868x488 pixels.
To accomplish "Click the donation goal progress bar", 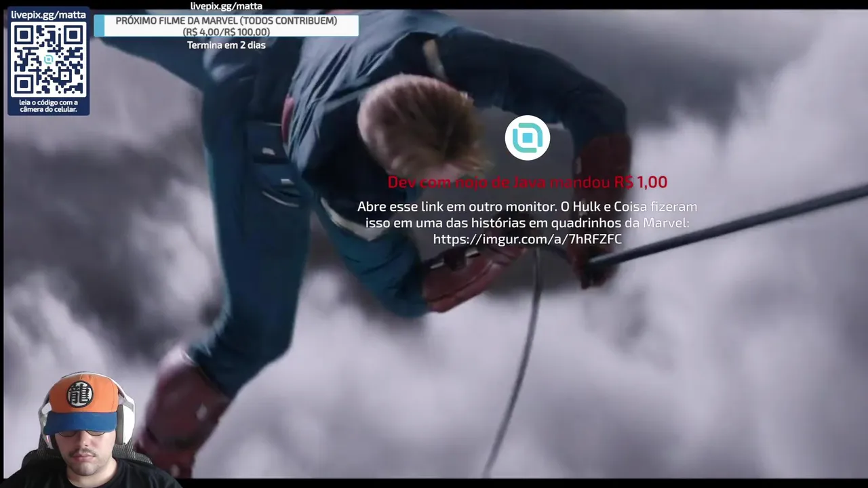I will pos(226,26).
